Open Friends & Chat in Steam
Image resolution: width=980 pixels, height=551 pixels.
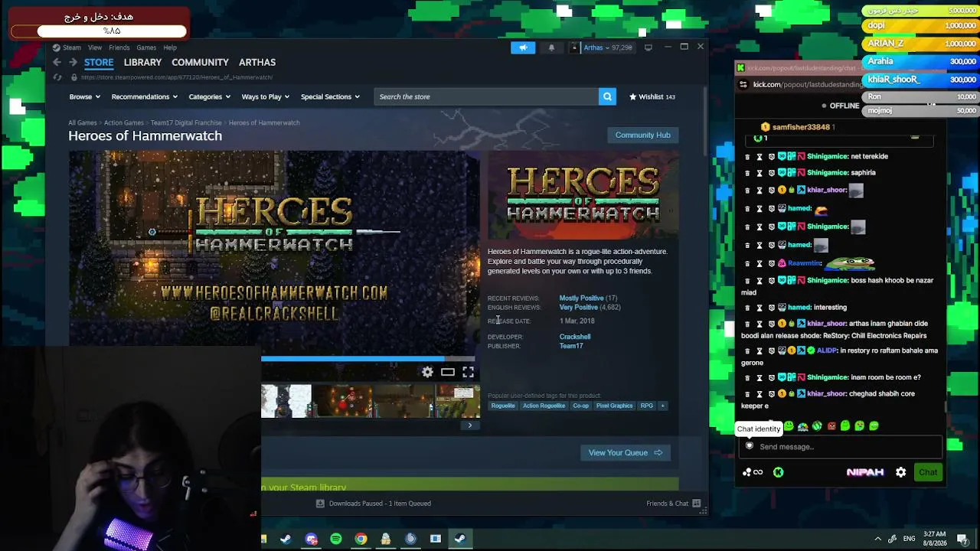click(673, 504)
